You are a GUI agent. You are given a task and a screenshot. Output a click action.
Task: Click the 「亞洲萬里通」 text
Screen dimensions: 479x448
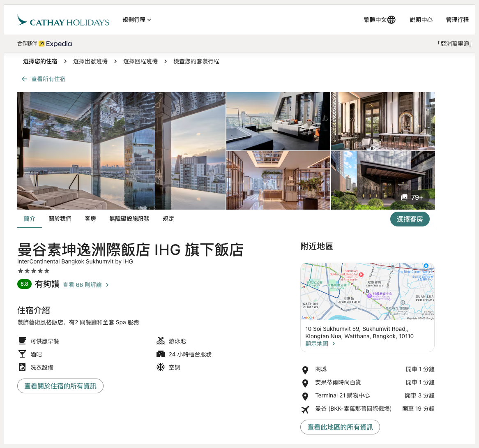tap(455, 44)
